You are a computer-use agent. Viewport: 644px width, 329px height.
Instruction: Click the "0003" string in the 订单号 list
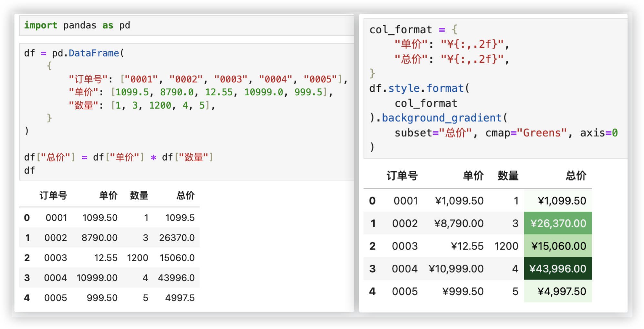pos(231,79)
